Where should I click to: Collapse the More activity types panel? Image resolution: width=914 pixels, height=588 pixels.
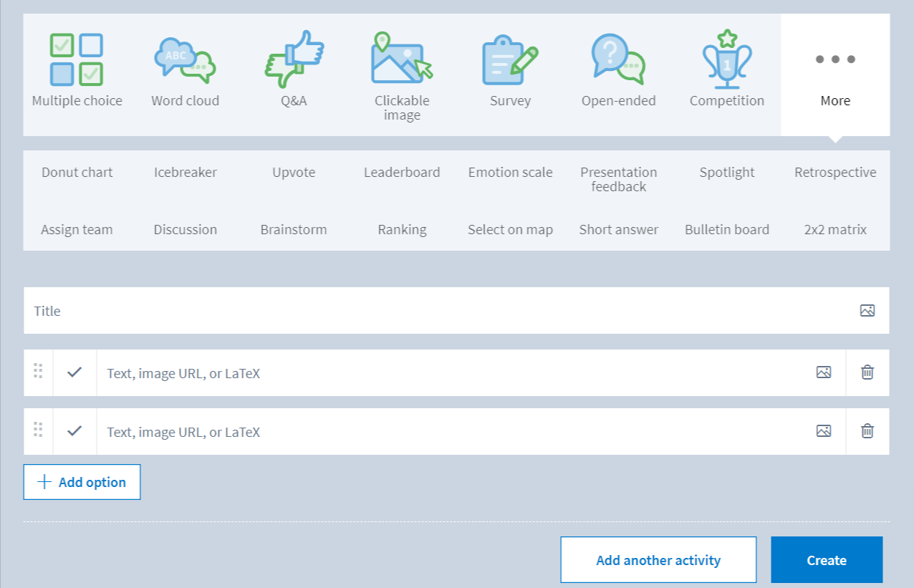[835, 74]
